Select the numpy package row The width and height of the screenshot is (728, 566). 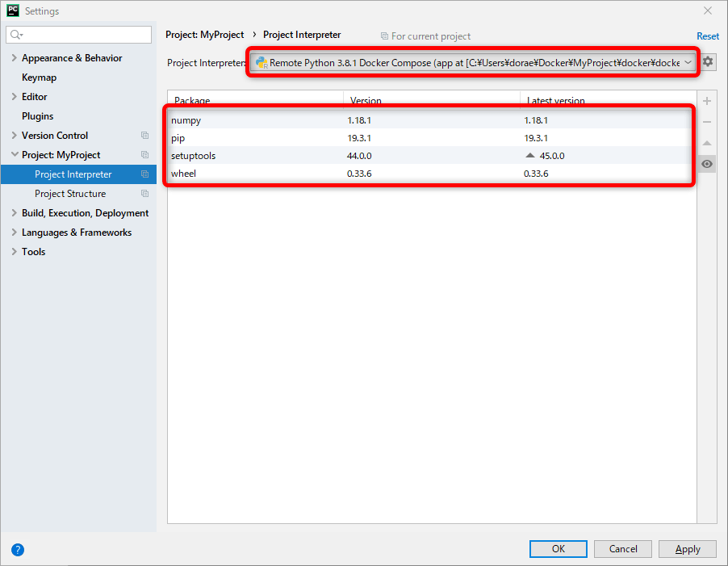(431, 120)
